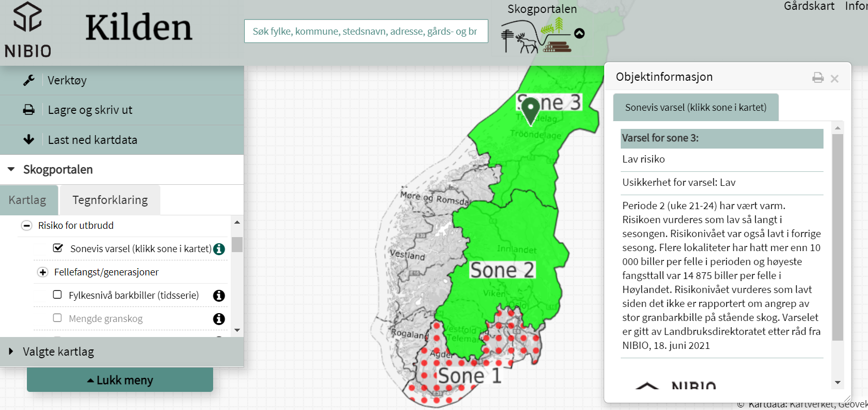
Task: Click the Agder map label
Action: (442, 355)
